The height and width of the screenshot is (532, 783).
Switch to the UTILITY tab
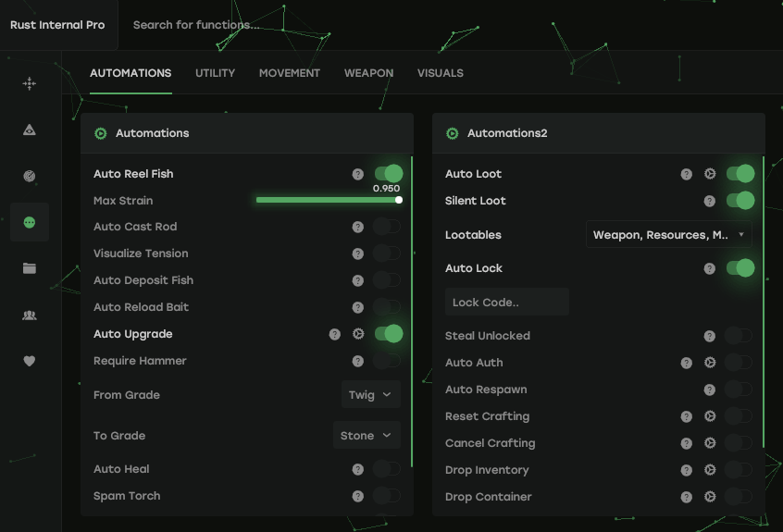tap(216, 73)
